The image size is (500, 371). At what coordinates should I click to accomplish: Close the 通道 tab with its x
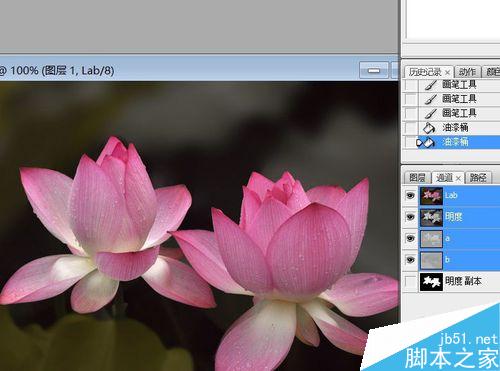(458, 178)
